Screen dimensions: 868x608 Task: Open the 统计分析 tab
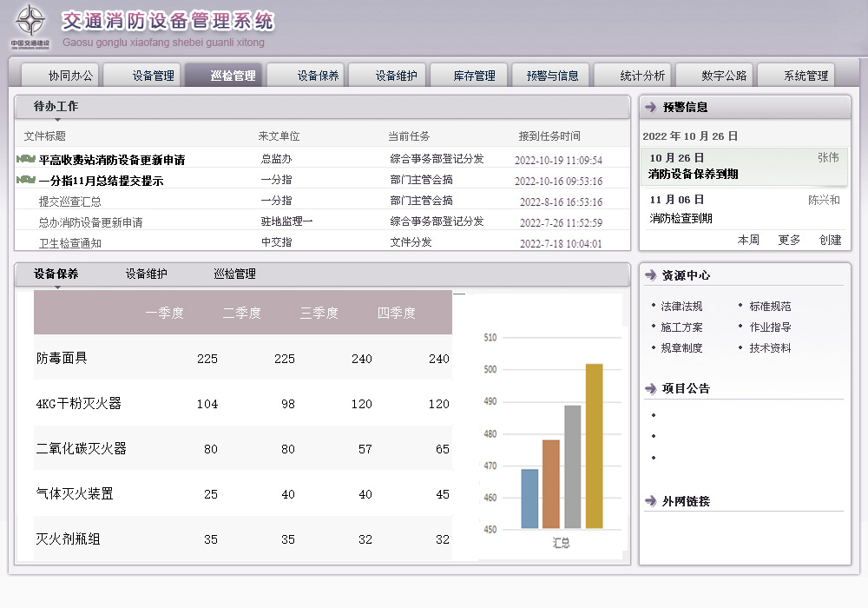tap(633, 76)
